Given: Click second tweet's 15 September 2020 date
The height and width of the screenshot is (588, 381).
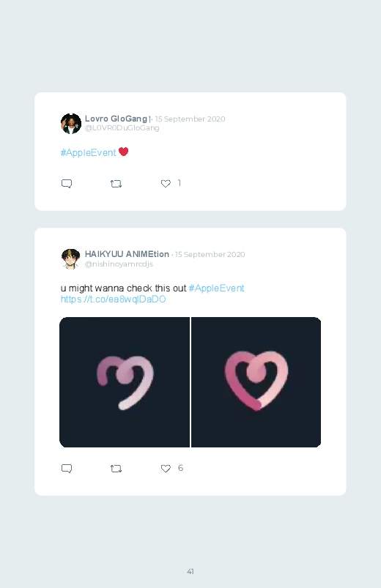Looking at the screenshot, I should point(210,254).
